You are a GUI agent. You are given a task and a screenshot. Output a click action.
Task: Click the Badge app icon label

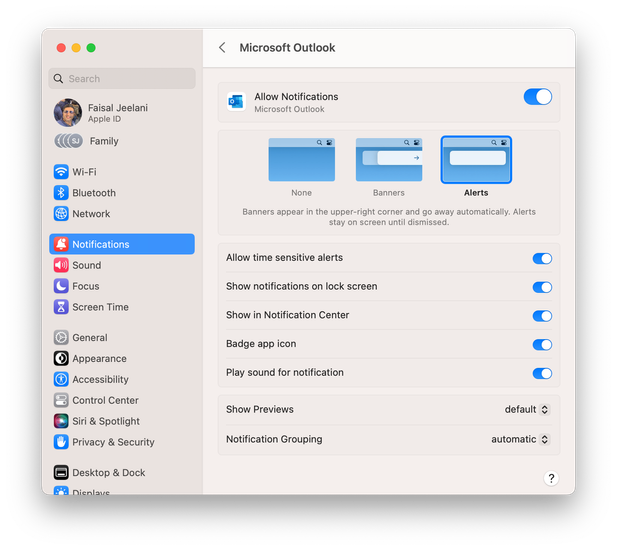click(x=261, y=344)
